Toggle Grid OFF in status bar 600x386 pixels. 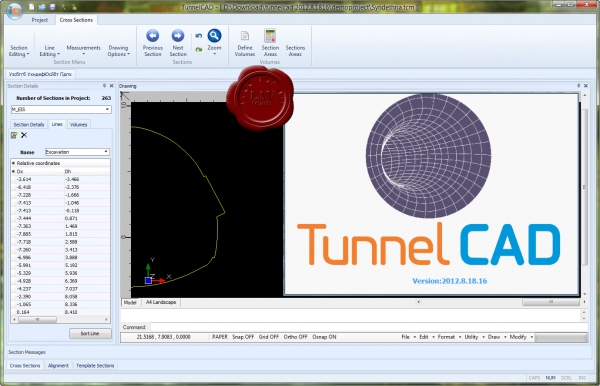[269, 337]
